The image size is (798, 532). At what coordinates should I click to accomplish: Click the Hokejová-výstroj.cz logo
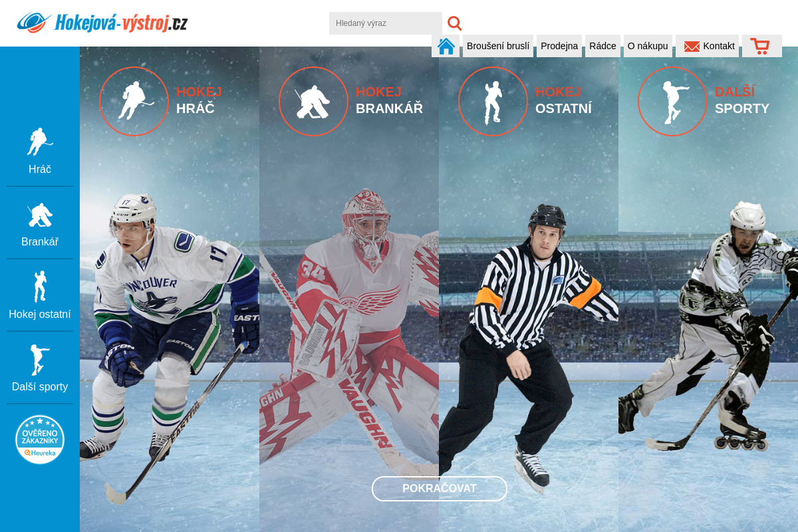tap(102, 23)
